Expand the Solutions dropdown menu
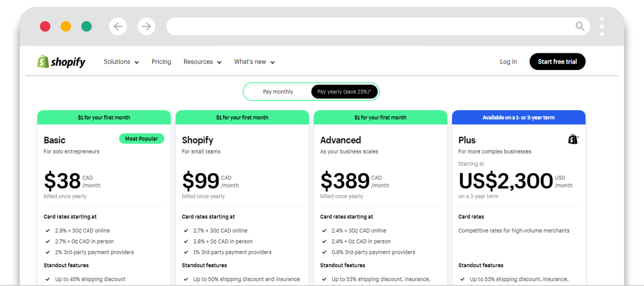Image resolution: width=644 pixels, height=286 pixels. tap(121, 62)
